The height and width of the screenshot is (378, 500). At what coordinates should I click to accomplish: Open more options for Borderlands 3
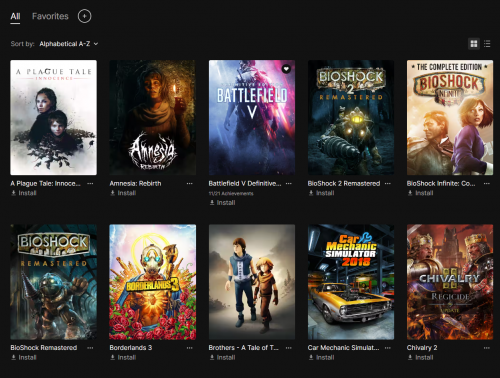point(189,348)
